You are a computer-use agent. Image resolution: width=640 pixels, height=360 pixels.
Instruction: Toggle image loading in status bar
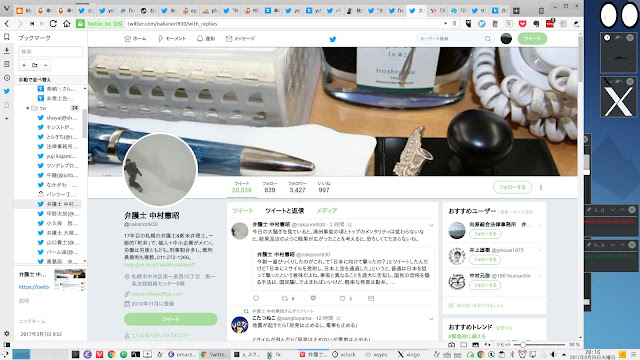point(475,345)
